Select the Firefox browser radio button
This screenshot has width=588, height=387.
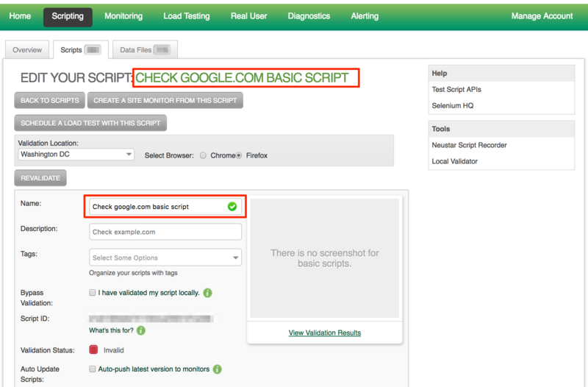point(238,155)
